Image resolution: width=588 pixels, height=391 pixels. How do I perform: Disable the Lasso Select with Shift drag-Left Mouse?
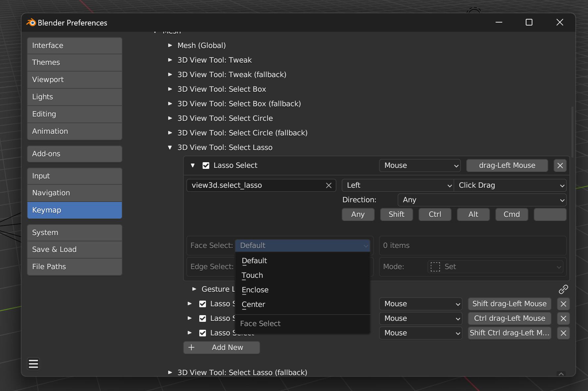click(x=203, y=304)
